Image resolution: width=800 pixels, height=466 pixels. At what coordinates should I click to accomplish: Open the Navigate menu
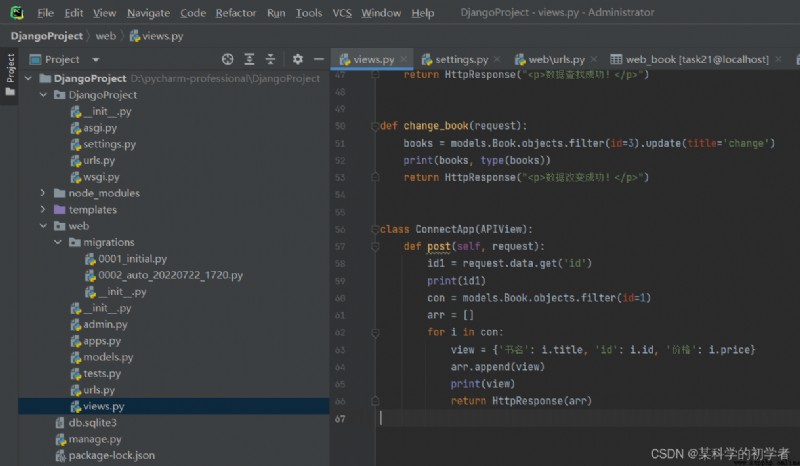click(148, 13)
